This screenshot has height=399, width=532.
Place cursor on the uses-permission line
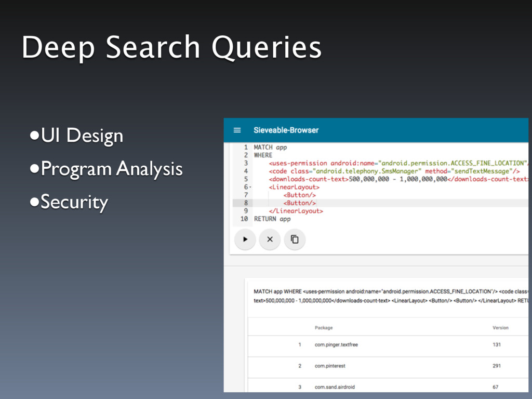398,163
